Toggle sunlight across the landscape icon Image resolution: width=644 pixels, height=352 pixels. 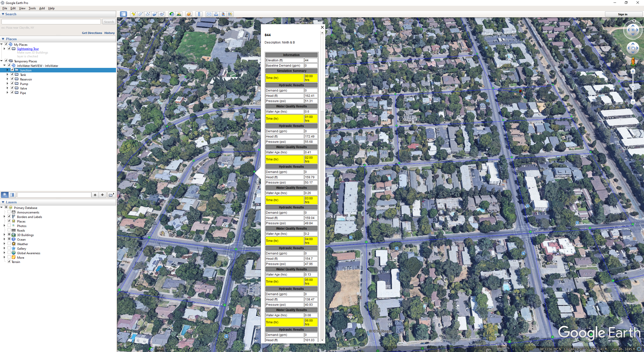coord(179,14)
